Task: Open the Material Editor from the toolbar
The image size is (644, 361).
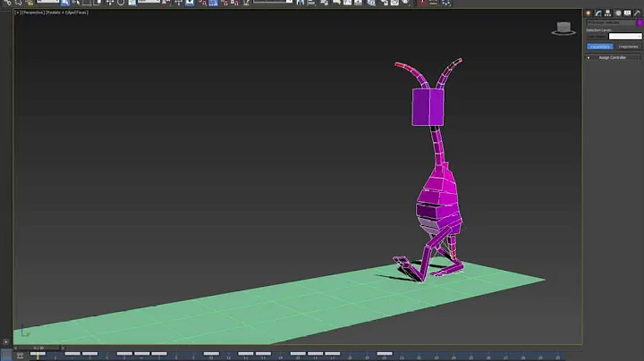Action: [x=371, y=3]
